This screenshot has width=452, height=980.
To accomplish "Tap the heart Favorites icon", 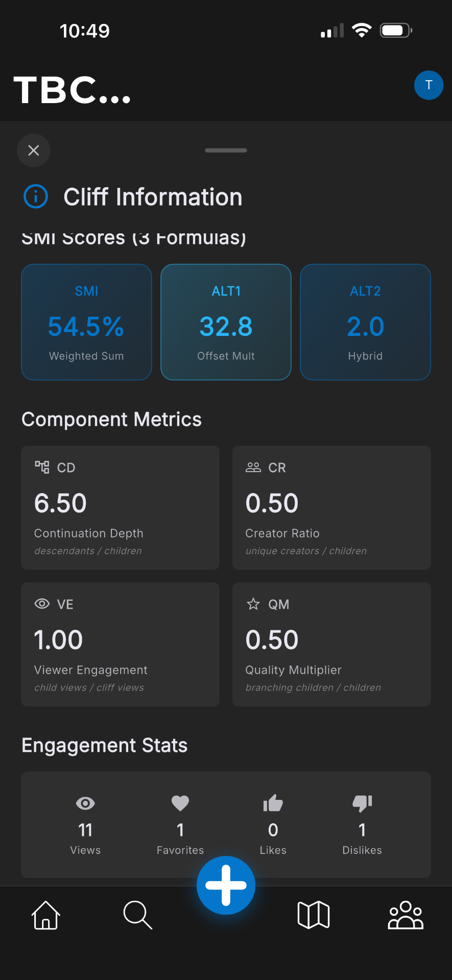I will coord(180,803).
